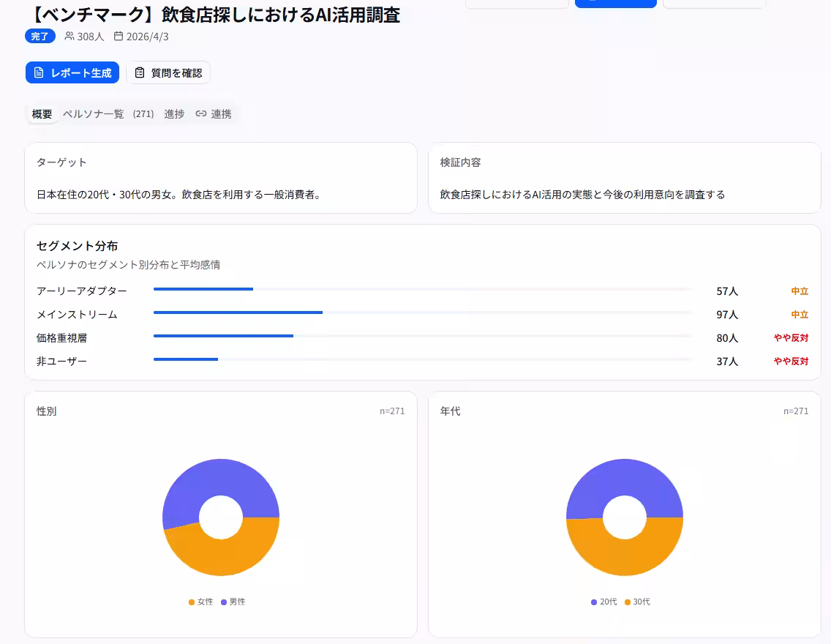Click the 30代 legend orange swatch

628,602
